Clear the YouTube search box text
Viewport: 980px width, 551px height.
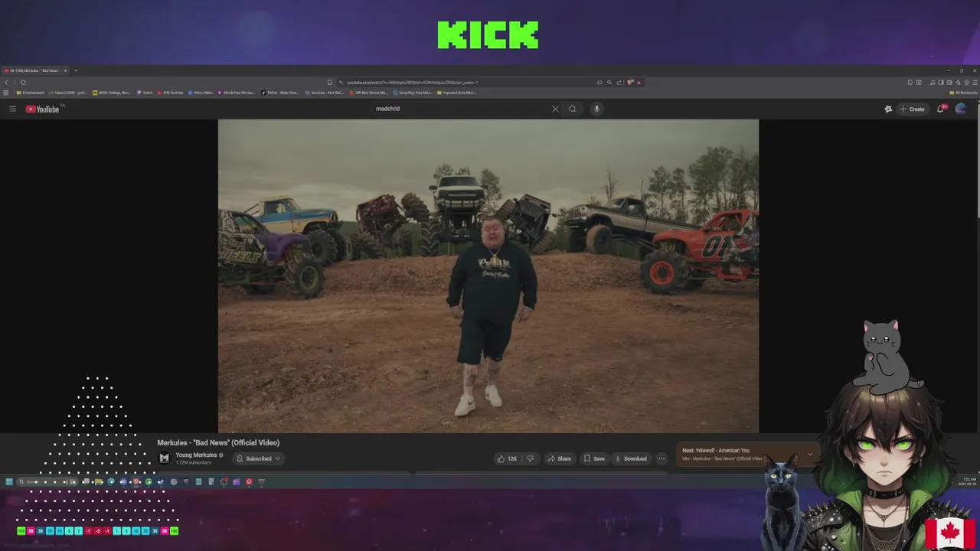pyautogui.click(x=555, y=109)
